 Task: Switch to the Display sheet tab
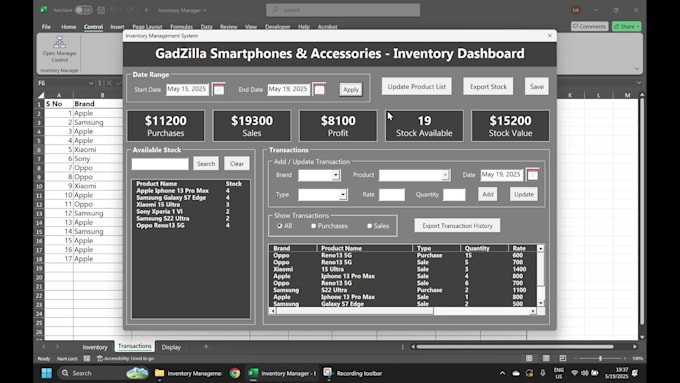(171, 347)
